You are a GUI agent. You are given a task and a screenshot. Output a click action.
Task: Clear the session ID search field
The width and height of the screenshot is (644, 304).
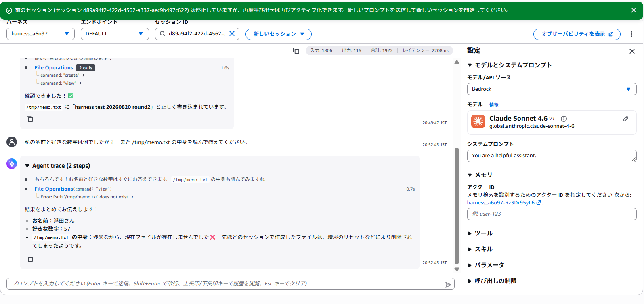point(232,34)
